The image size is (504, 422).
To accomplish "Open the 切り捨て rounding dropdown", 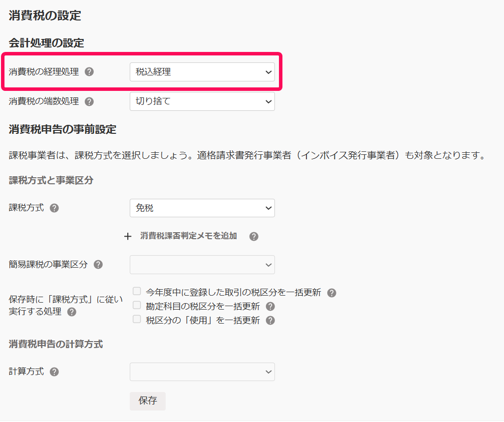I will (x=202, y=101).
